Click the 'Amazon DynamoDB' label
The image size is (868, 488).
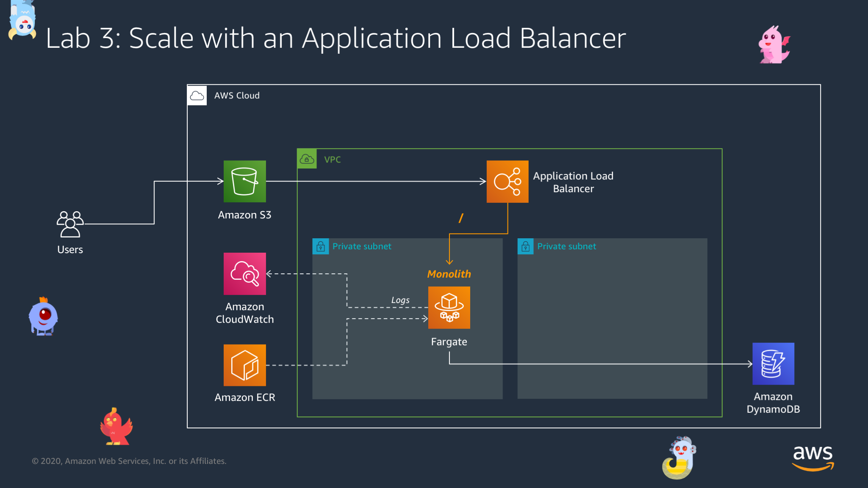pos(773,403)
